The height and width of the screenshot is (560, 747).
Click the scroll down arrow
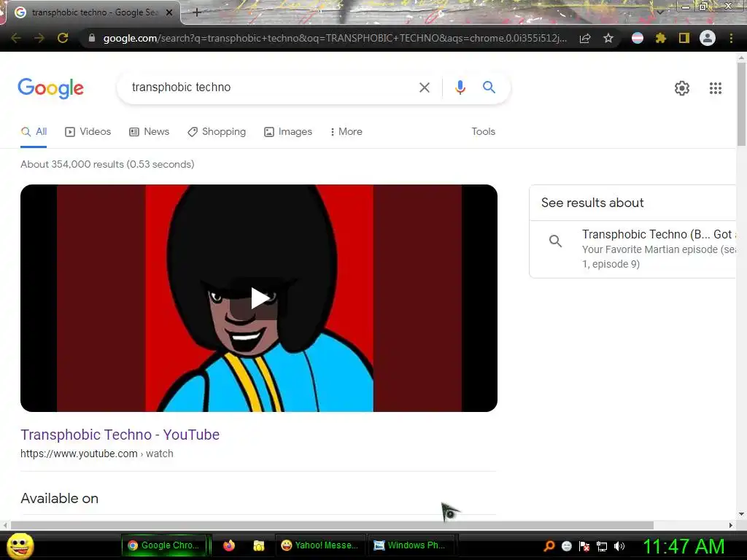pos(741,514)
